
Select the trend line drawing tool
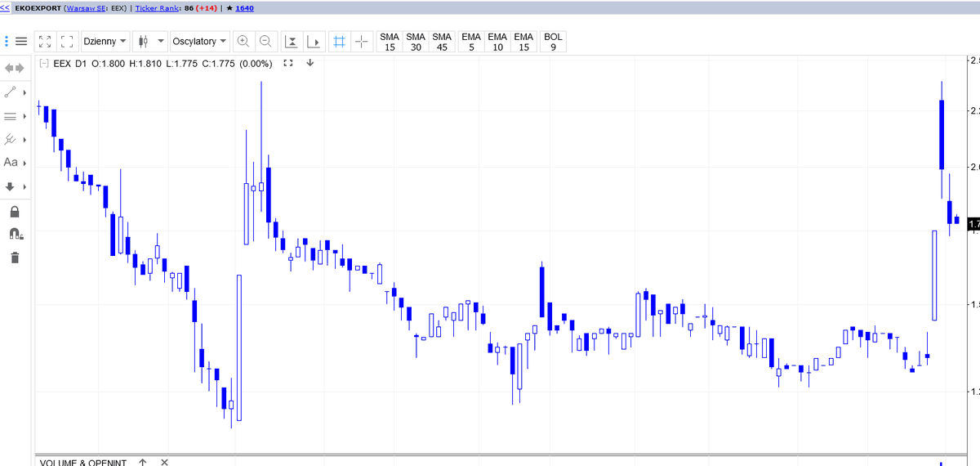(x=11, y=91)
